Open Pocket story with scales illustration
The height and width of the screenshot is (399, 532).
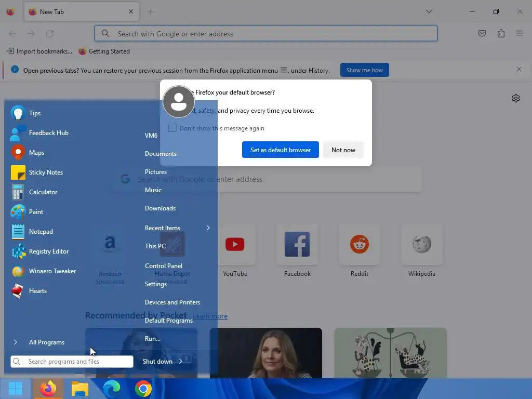coord(390,353)
